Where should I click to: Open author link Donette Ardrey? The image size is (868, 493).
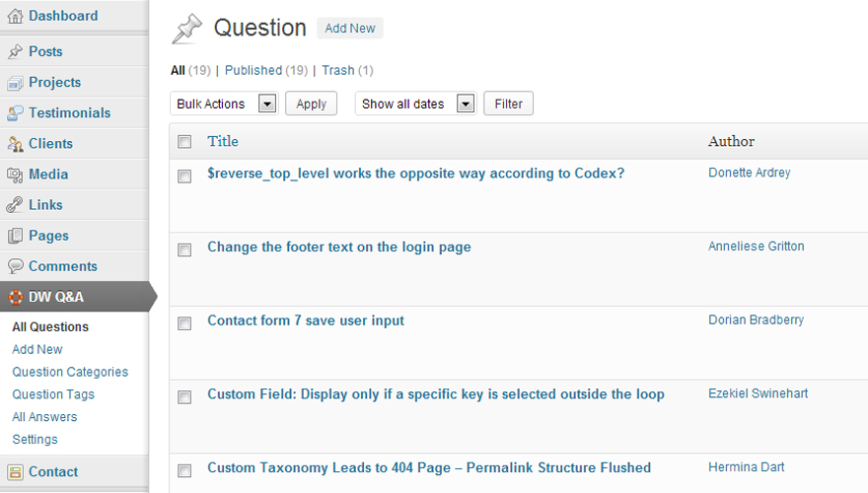[x=750, y=173]
